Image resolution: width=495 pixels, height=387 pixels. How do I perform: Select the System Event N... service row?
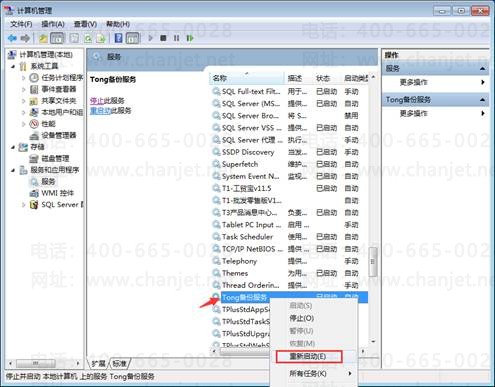289,176
